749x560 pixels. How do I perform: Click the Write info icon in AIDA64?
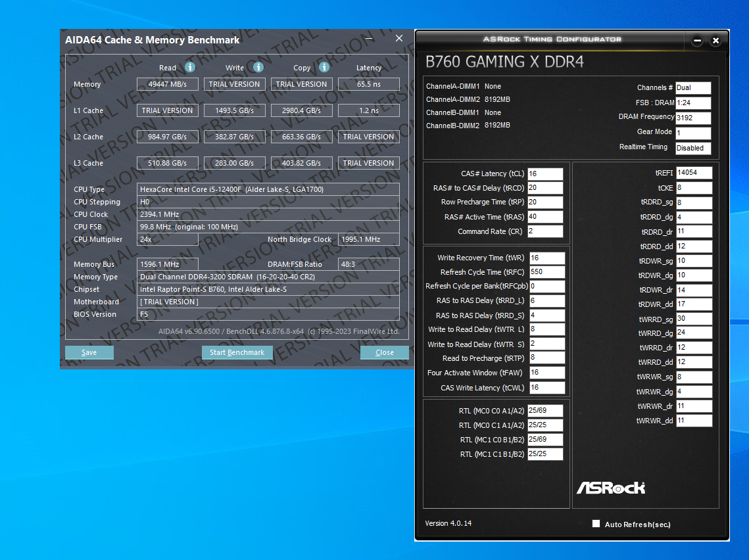point(258,67)
